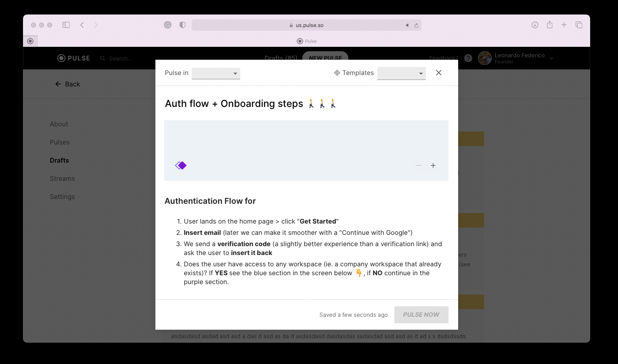Screen dimensions: 618x364
Task: Open the help question mark icon
Action: pyautogui.click(x=468, y=58)
